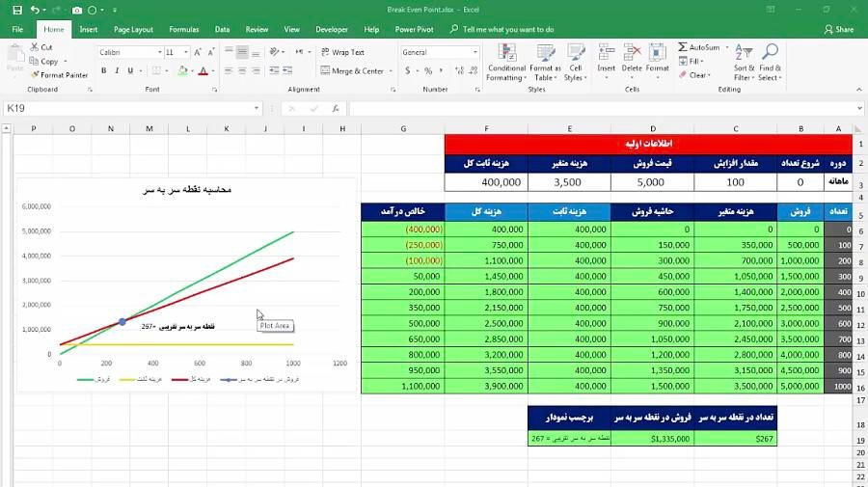Screen dimensions: 868x487
Task: Click the Cut scissors icon
Action: pos(35,47)
